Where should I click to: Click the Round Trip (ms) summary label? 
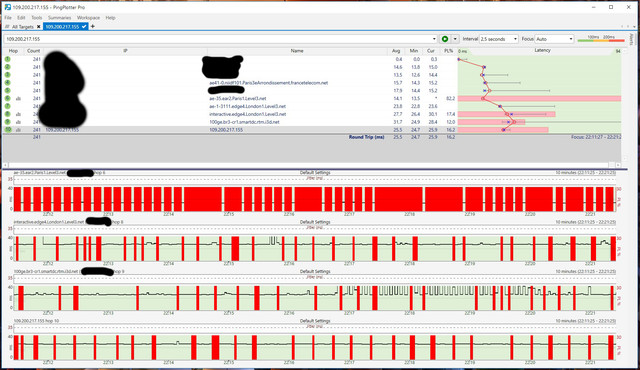click(366, 137)
